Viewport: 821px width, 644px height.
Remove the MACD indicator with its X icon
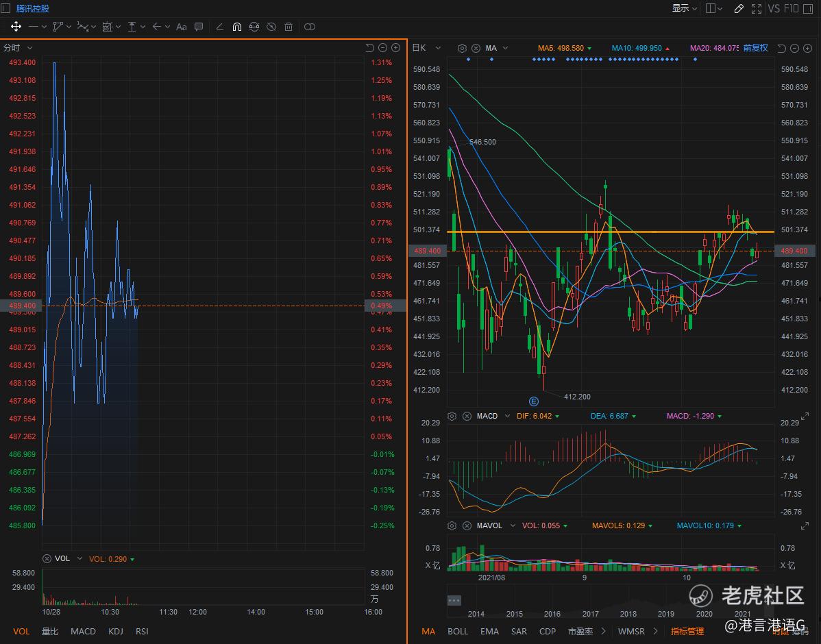coord(467,416)
